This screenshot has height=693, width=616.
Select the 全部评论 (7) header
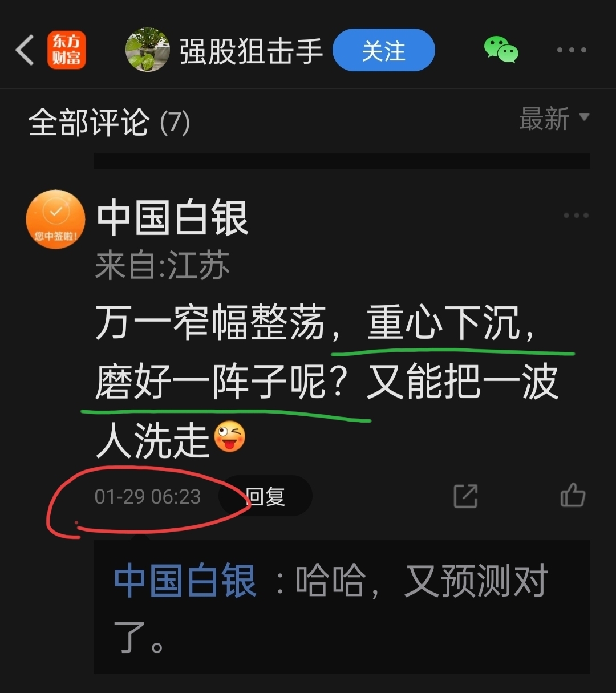pyautogui.click(x=109, y=122)
